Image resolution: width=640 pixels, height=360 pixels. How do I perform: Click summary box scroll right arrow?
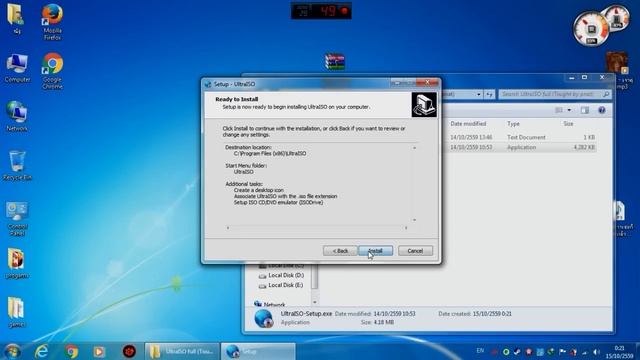coord(406,228)
